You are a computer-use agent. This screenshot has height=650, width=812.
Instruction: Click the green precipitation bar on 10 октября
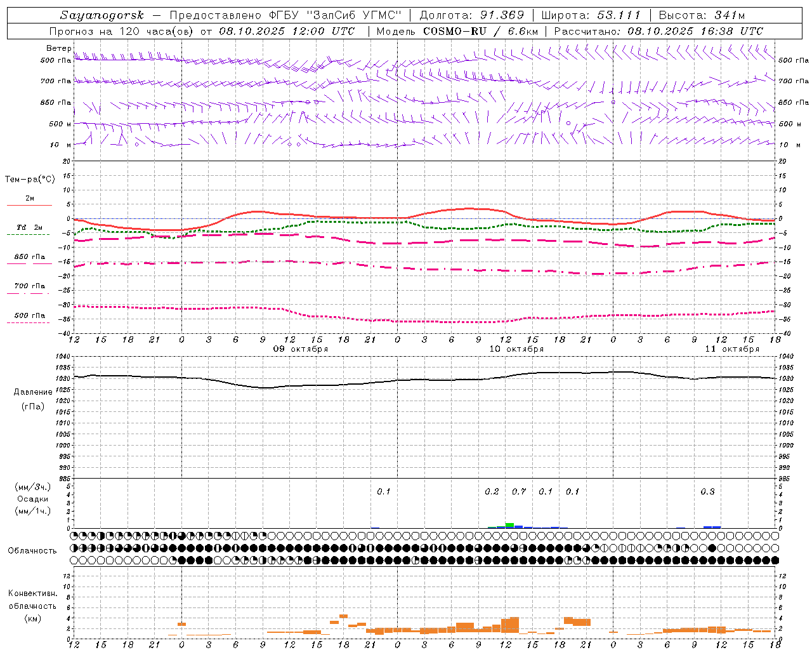point(509,524)
